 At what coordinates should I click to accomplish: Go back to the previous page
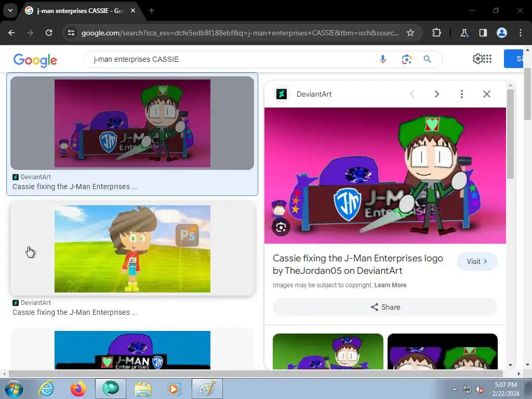(11, 33)
